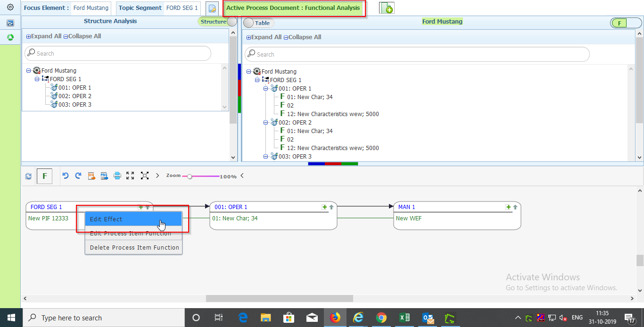Select 002: OPER 2 in the left tree
The height and width of the screenshot is (327, 644).
[74, 96]
